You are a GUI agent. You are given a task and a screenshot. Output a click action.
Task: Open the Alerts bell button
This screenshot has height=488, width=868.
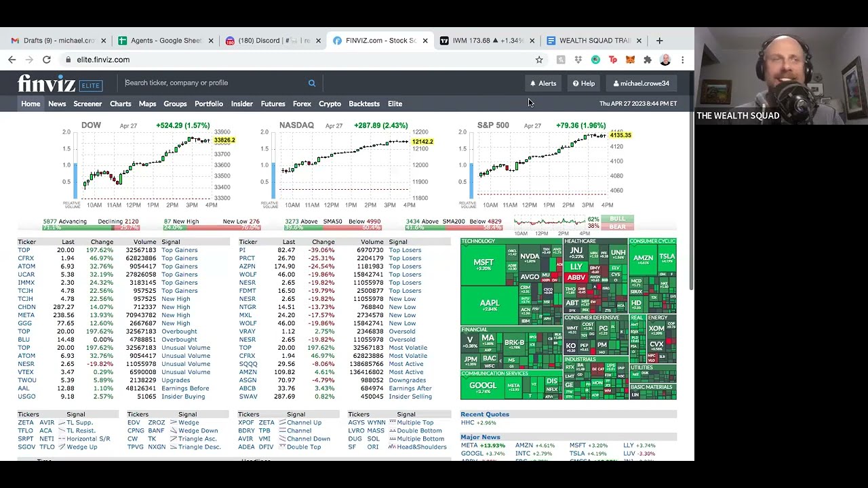point(543,83)
